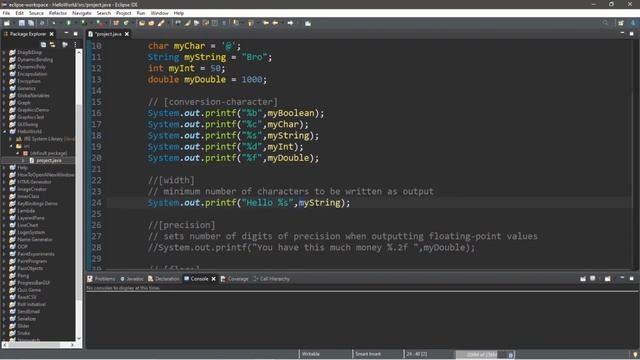
Task: Maximize the Package Explorer panel
Action: (x=76, y=33)
